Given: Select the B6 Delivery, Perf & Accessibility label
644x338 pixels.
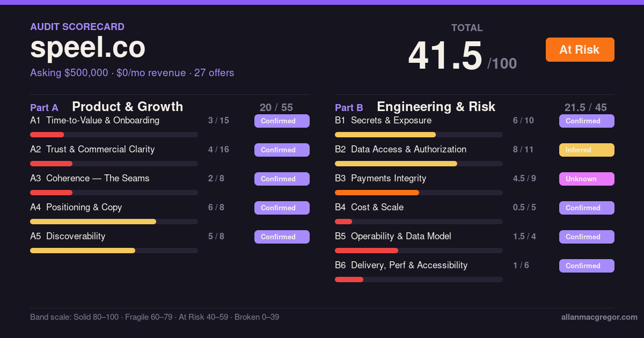Looking at the screenshot, I should 401,266.
